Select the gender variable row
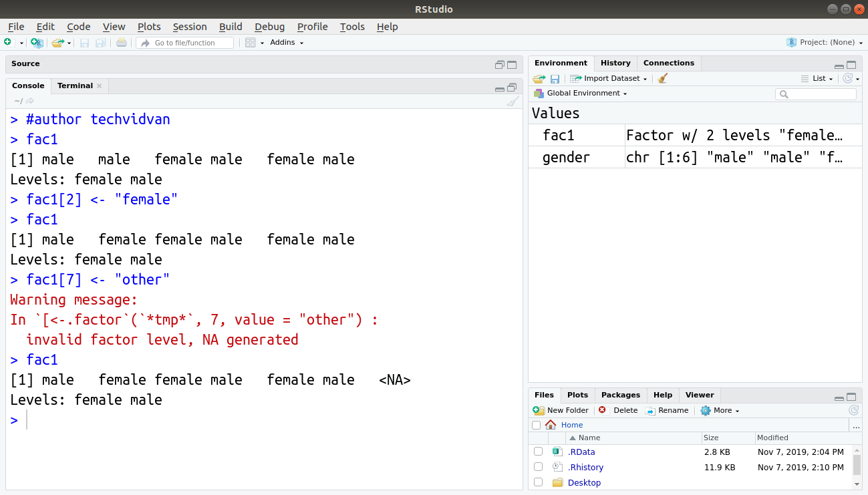The height and width of the screenshot is (495, 868). click(695, 157)
